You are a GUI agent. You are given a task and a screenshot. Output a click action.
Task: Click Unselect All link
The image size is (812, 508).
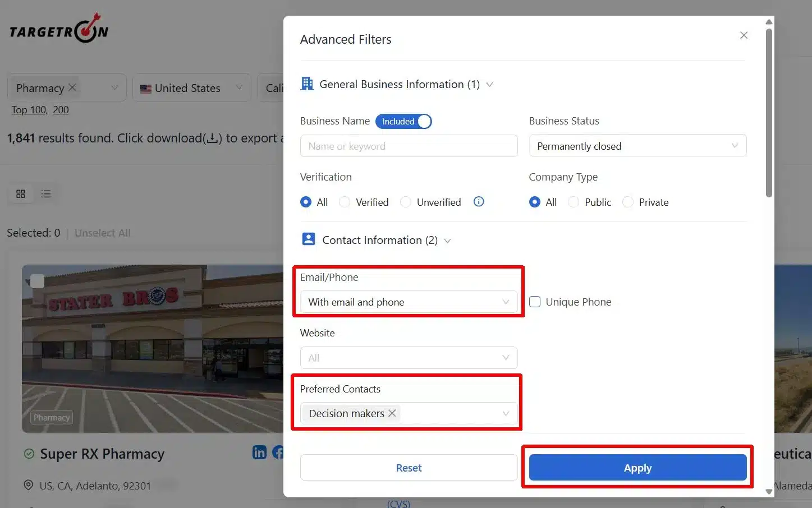coord(103,233)
